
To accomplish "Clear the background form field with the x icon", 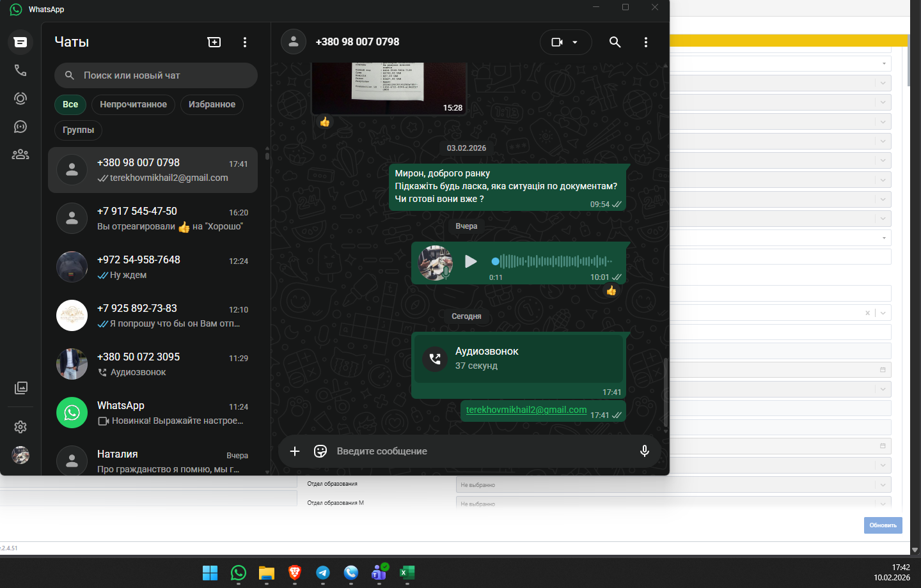I will [868, 313].
